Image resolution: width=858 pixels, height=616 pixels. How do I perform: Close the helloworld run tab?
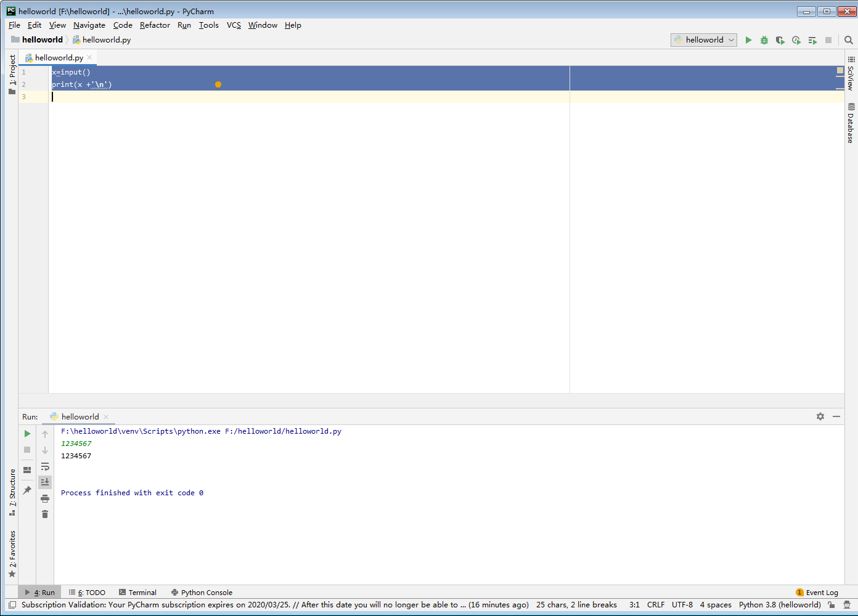pos(106,417)
